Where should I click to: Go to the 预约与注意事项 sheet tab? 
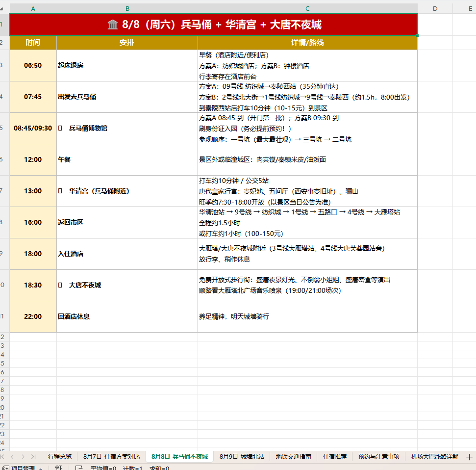378,457
